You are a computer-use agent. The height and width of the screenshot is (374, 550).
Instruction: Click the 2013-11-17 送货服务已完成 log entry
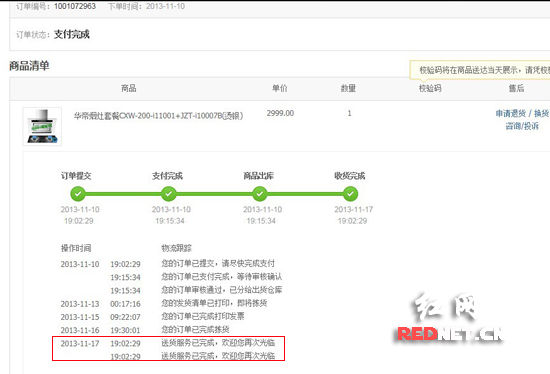(168, 343)
